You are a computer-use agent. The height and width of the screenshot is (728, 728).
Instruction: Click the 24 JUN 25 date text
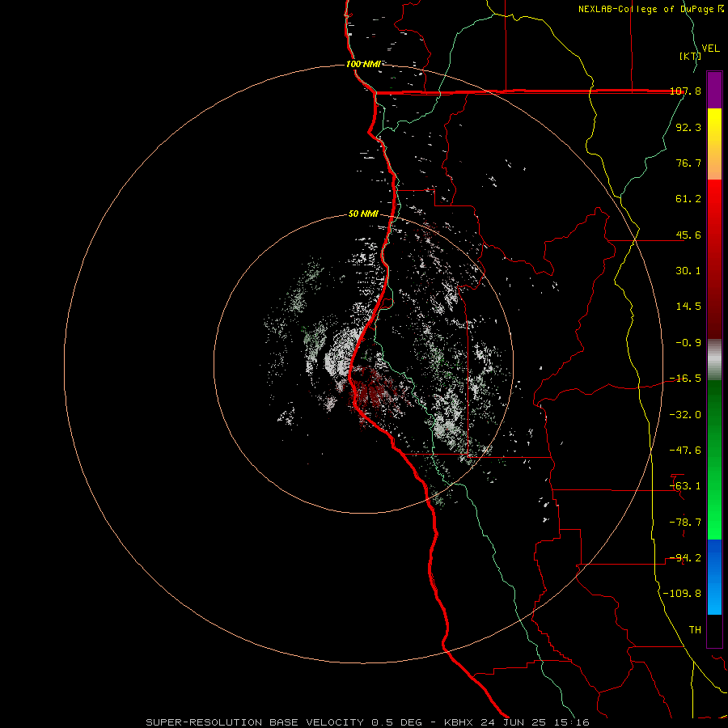[x=513, y=722]
